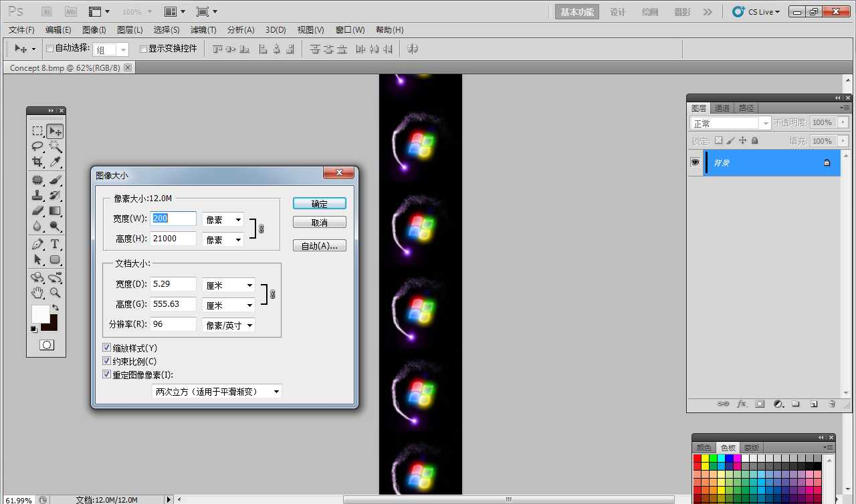Select the Hand tool

[x=37, y=293]
